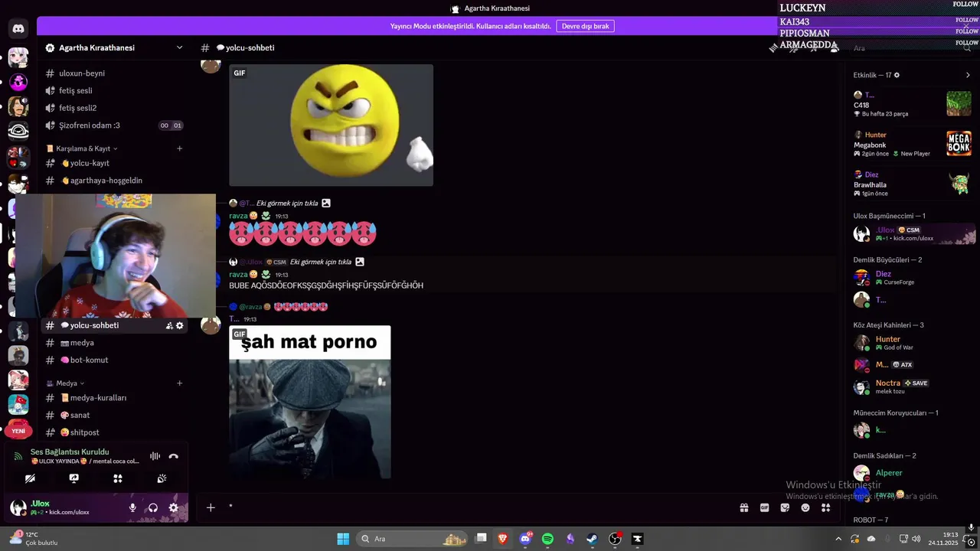980x551 pixels.
Task: Open Diez member playing CurseForge
Action: (x=913, y=277)
